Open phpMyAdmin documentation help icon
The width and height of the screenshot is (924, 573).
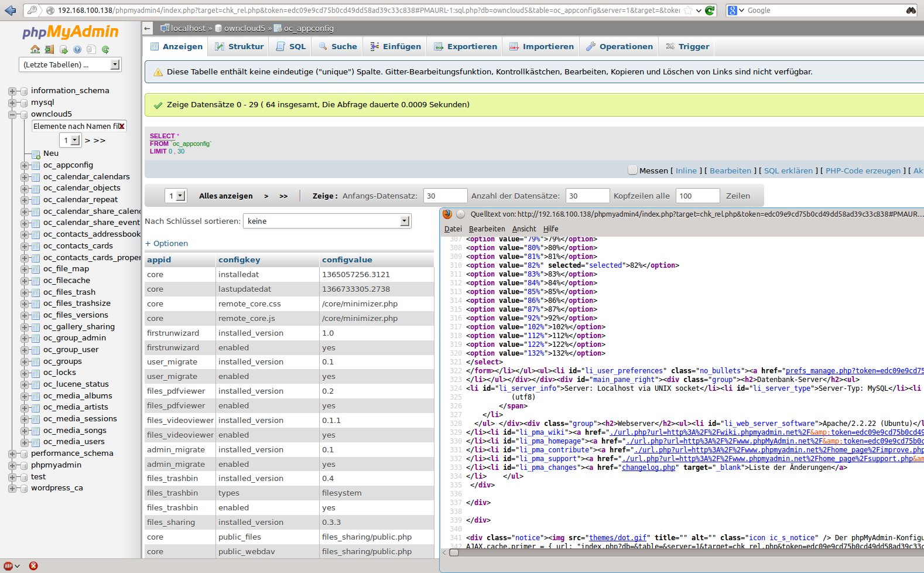click(77, 49)
